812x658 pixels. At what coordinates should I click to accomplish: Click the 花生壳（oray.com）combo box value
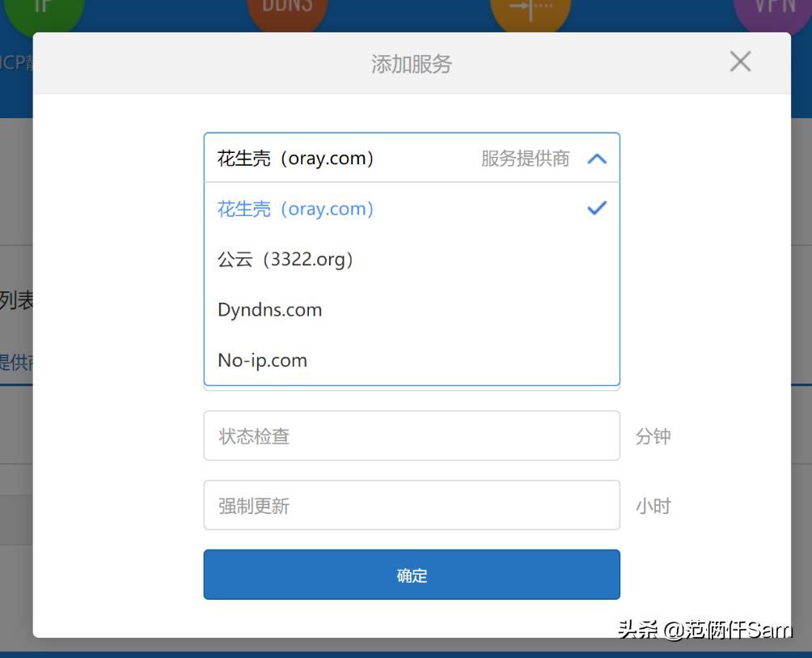pyautogui.click(x=297, y=158)
